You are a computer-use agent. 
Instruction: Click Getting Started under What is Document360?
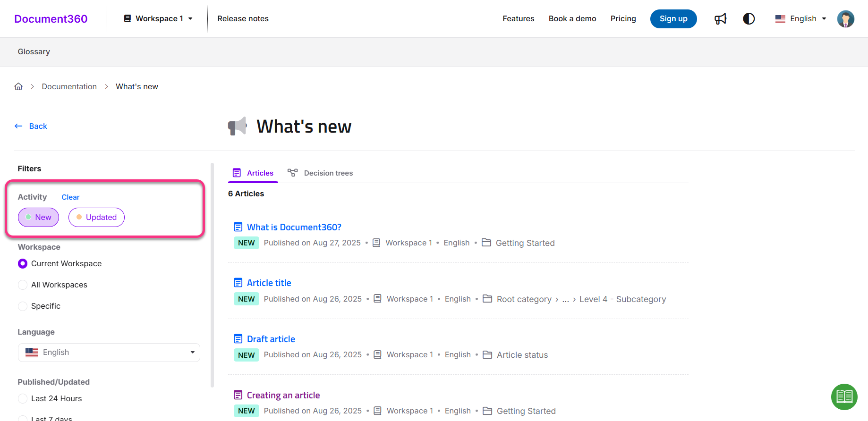tap(525, 243)
